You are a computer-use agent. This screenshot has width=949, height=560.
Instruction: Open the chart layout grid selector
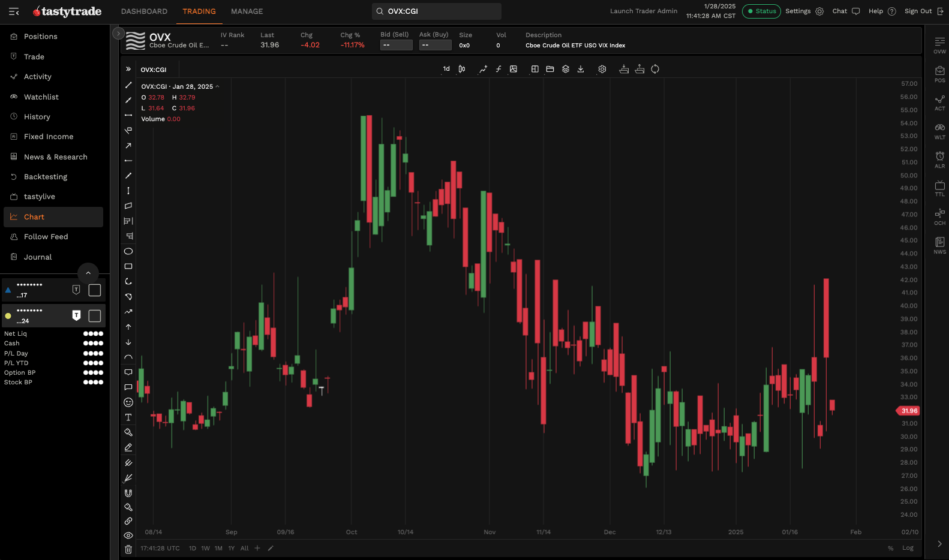(535, 69)
